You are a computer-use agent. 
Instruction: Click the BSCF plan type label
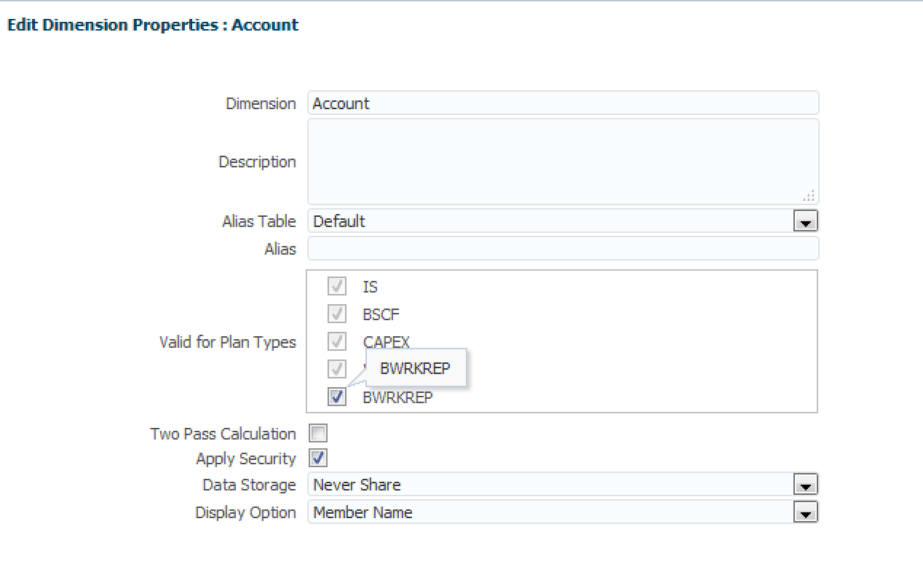(381, 314)
